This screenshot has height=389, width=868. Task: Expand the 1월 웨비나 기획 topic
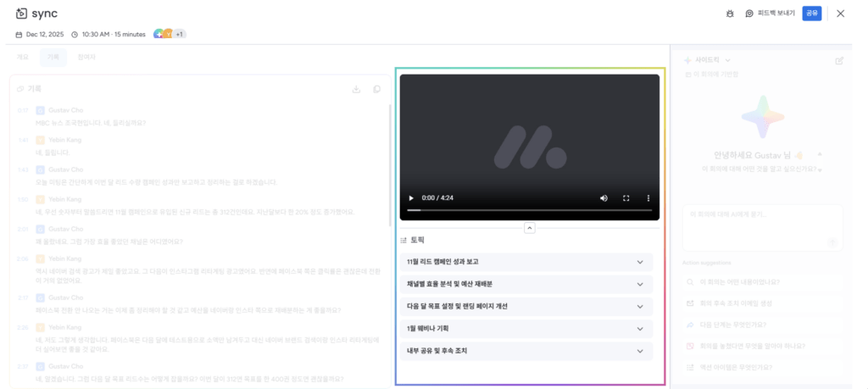(526, 328)
